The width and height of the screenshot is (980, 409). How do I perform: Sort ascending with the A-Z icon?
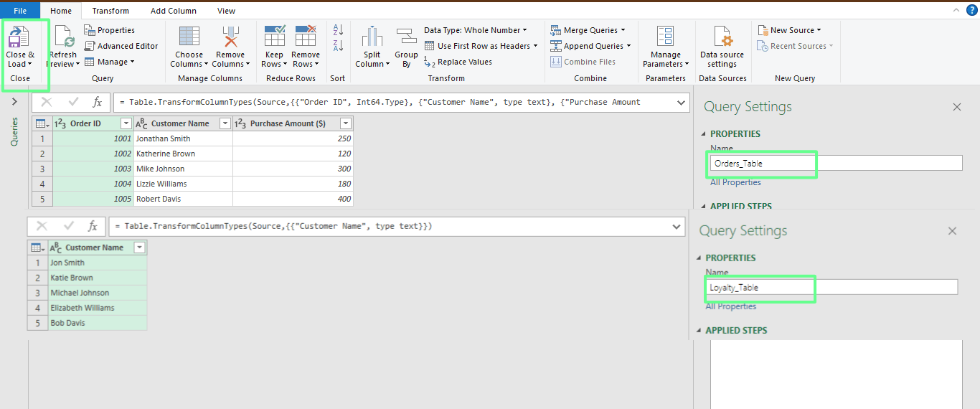(x=338, y=30)
